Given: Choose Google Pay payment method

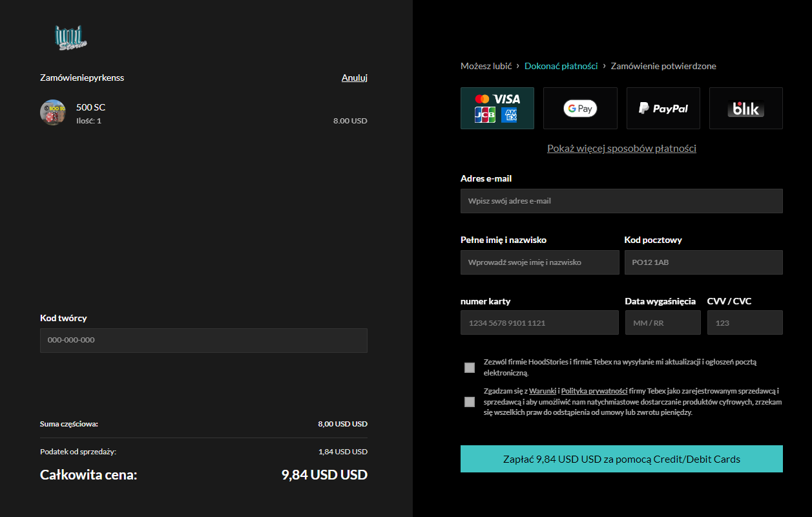Looking at the screenshot, I should (x=580, y=108).
